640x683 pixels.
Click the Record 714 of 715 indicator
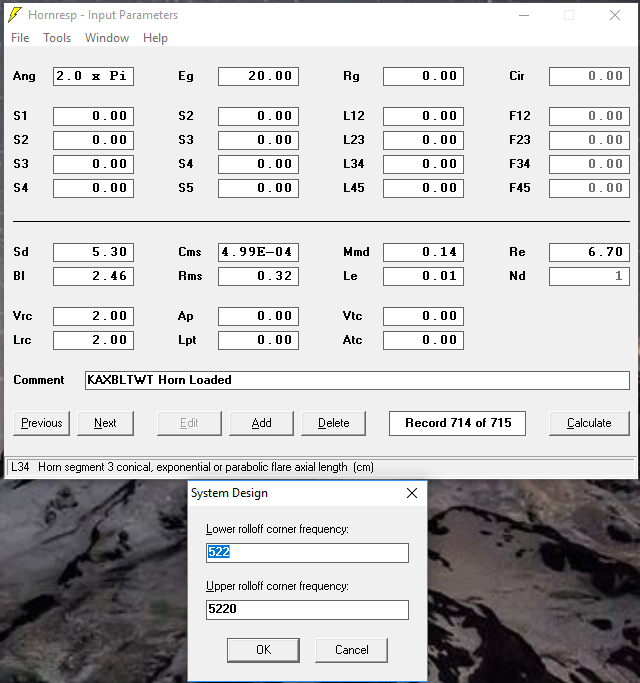pyautogui.click(x=457, y=423)
